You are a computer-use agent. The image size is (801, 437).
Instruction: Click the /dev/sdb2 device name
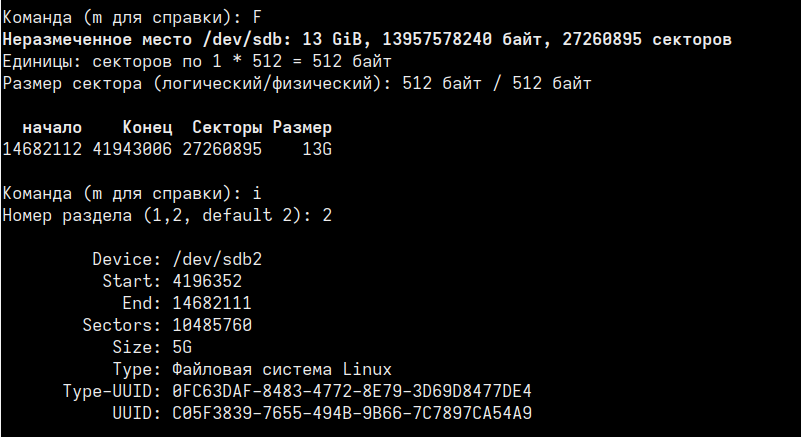(217, 260)
